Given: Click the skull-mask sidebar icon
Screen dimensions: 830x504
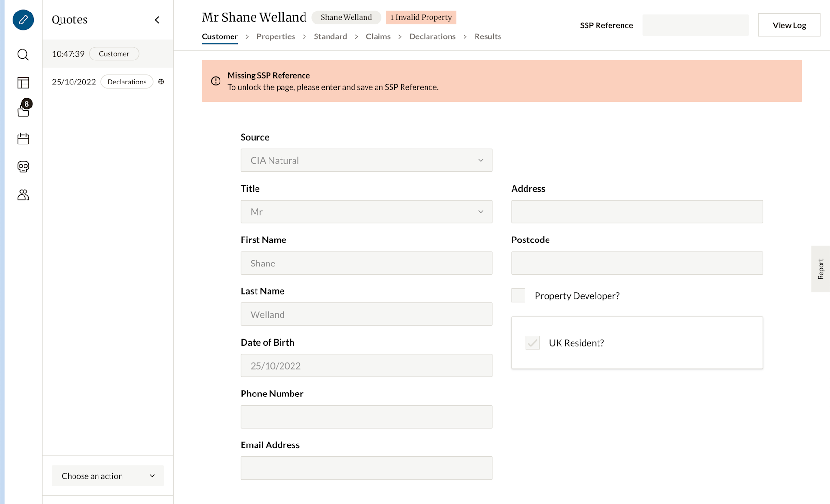Looking at the screenshot, I should pos(23,167).
